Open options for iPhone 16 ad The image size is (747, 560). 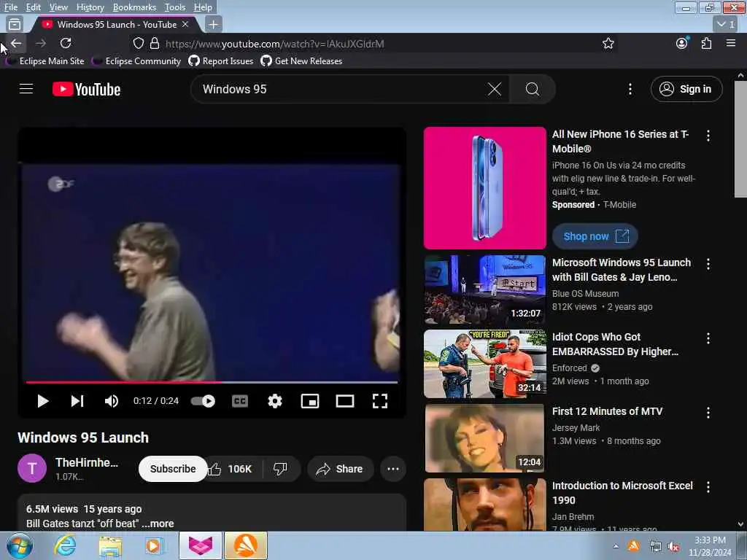[708, 136]
